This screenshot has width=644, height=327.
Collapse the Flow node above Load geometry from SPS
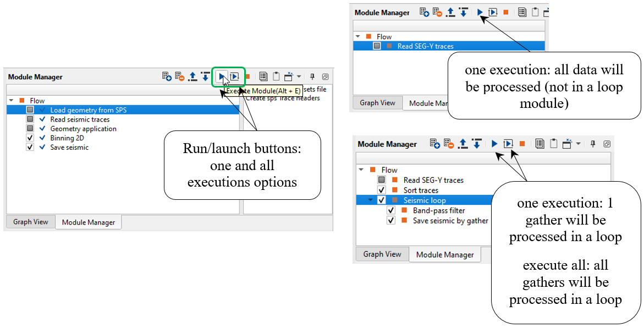click(11, 101)
